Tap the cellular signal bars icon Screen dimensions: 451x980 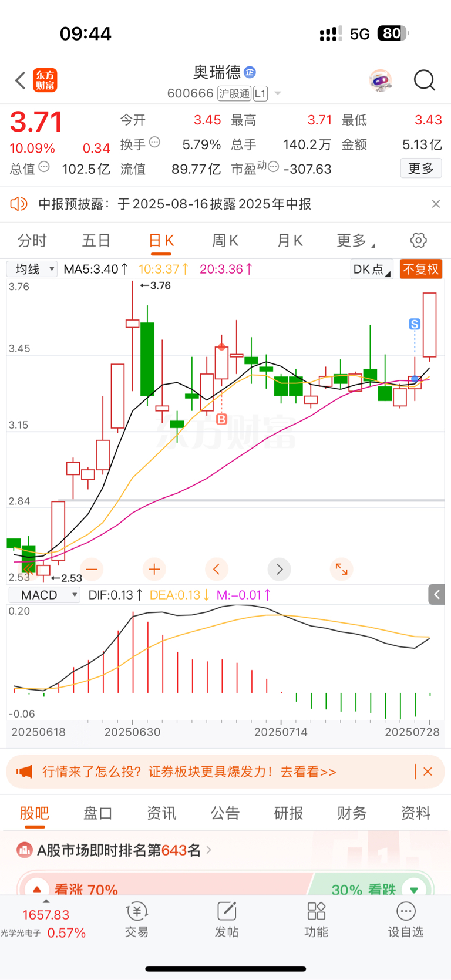click(331, 34)
